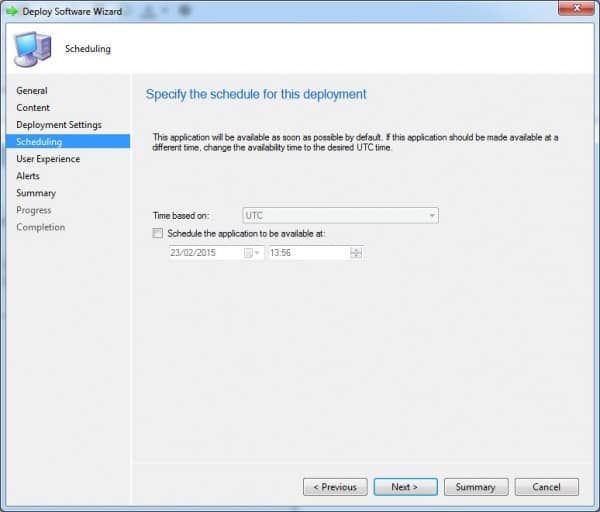The width and height of the screenshot is (600, 512).
Task: Go to the General wizard page
Action: [32, 91]
